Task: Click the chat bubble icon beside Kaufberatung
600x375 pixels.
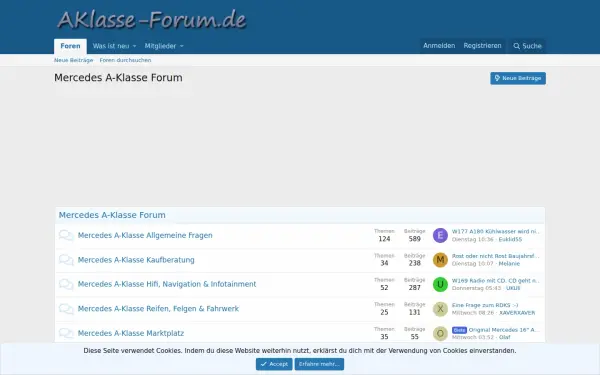Action: pos(66,260)
